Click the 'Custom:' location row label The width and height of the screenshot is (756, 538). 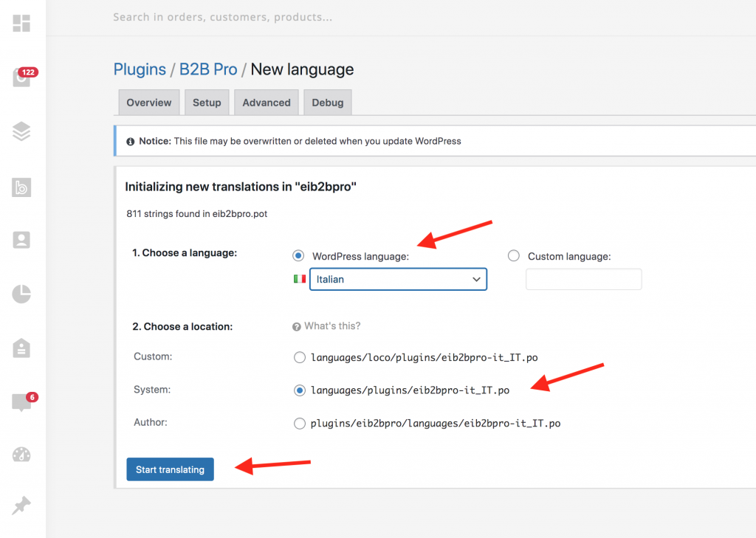[x=153, y=356]
